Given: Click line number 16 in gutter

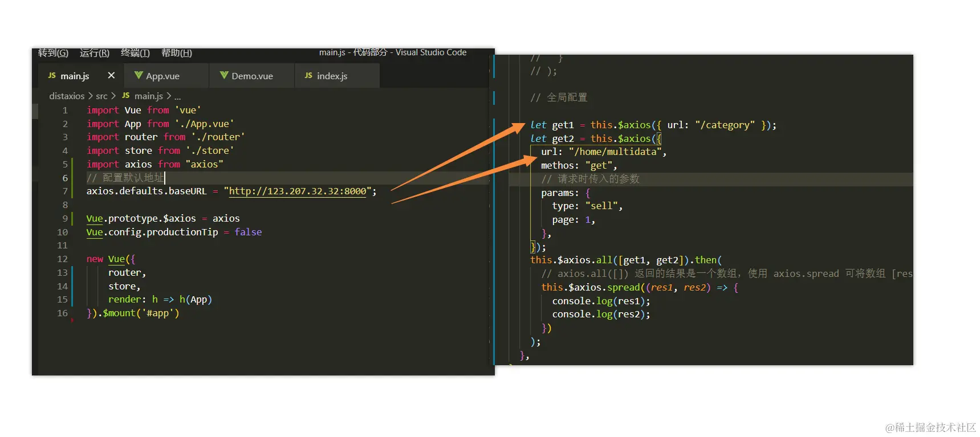Looking at the screenshot, I should click(63, 313).
